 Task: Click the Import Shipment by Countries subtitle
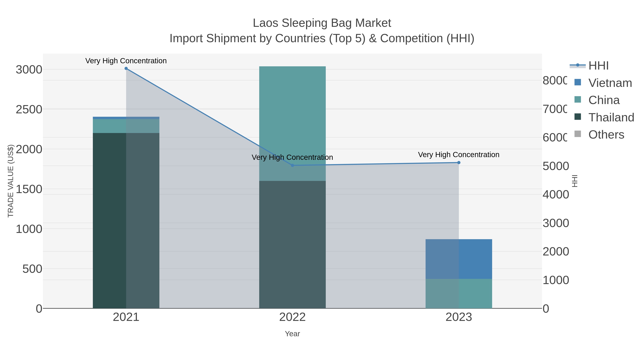click(x=322, y=38)
